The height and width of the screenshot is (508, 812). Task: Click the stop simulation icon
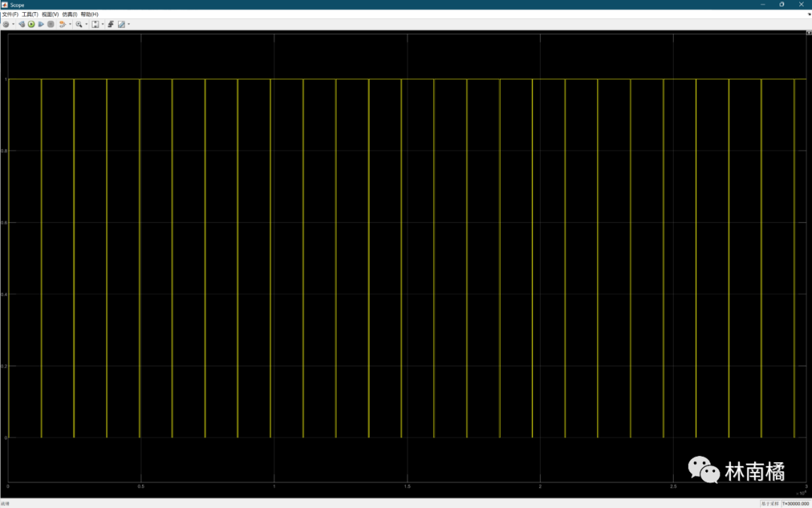(x=51, y=24)
